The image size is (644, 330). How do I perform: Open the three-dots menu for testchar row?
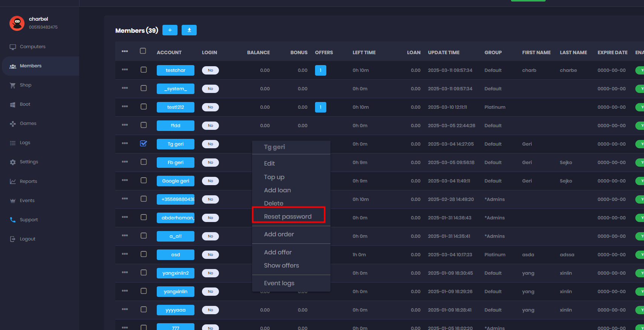pyautogui.click(x=125, y=70)
